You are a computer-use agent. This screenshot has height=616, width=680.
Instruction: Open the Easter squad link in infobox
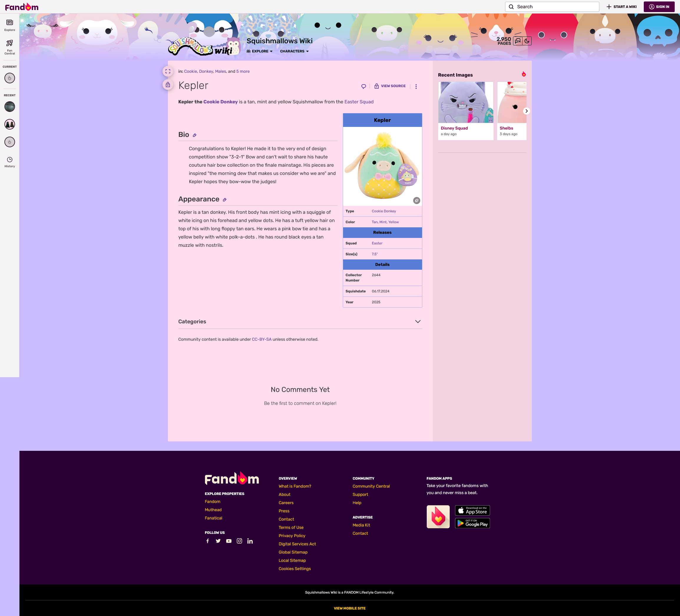pyautogui.click(x=377, y=244)
